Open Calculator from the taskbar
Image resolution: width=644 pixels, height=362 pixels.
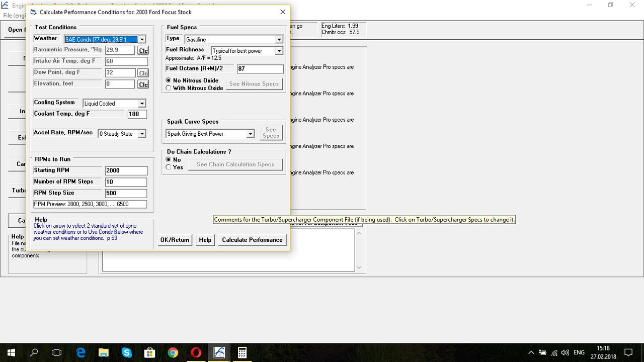click(242, 352)
